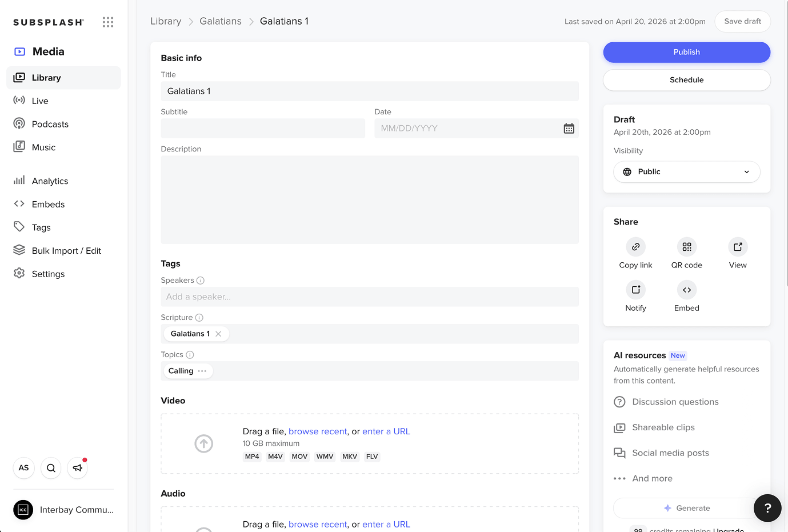Click the Topics info icon
Image resolution: width=788 pixels, height=532 pixels.
click(190, 355)
